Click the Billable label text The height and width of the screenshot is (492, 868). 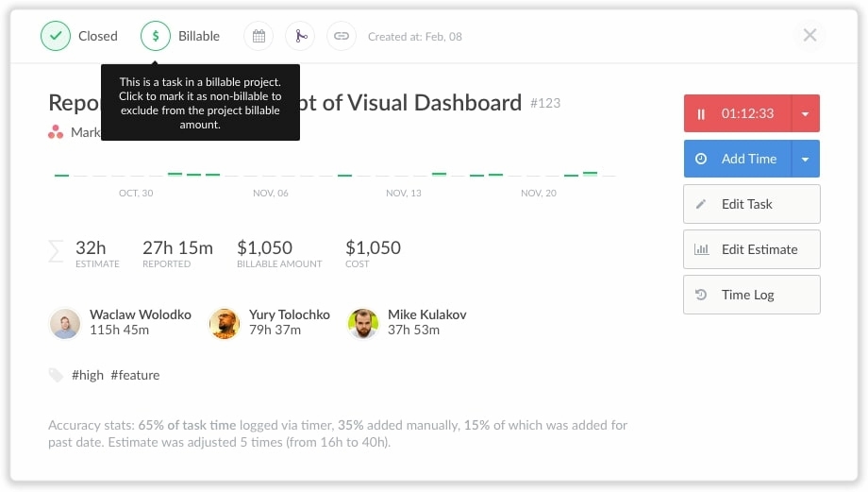pos(199,36)
